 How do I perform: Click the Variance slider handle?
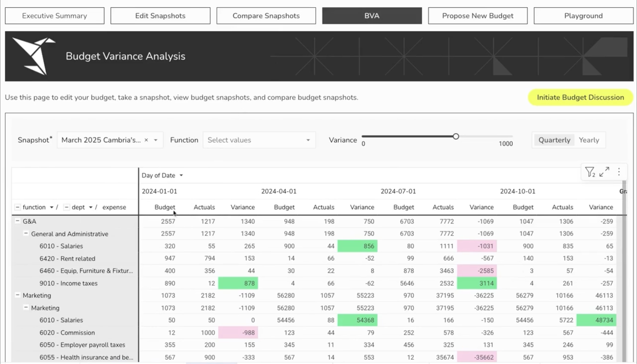456,136
